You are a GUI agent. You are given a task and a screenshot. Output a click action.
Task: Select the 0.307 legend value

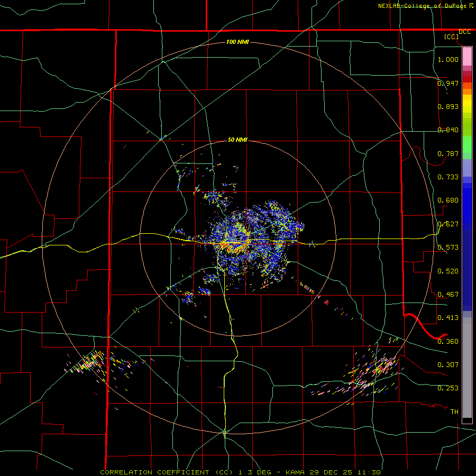(448, 364)
